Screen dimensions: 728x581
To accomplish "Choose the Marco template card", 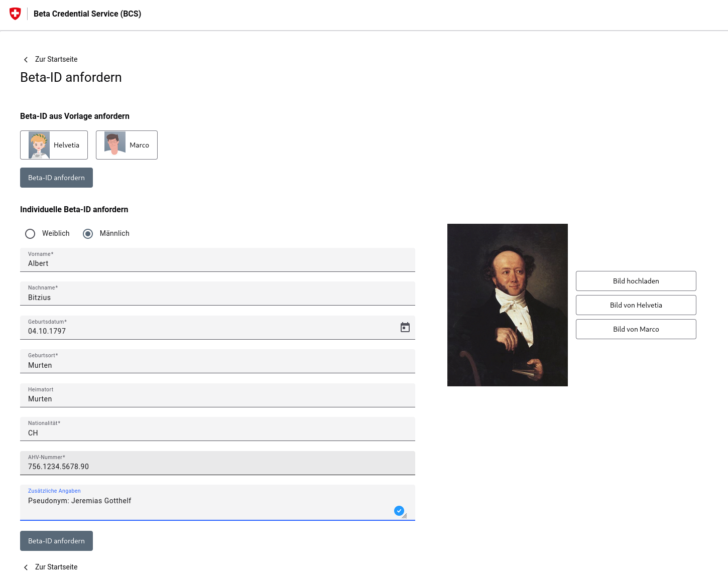I will coord(127,145).
